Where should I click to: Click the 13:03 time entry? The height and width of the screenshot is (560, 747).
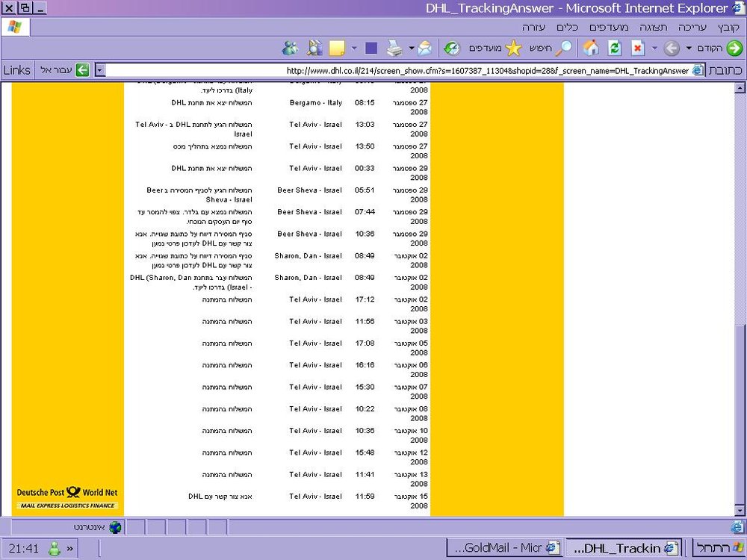click(365, 125)
